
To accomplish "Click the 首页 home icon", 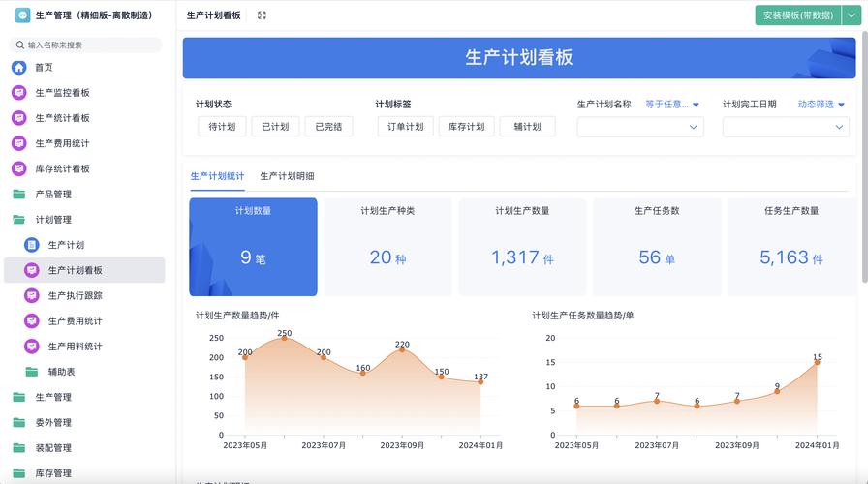I will coord(19,68).
